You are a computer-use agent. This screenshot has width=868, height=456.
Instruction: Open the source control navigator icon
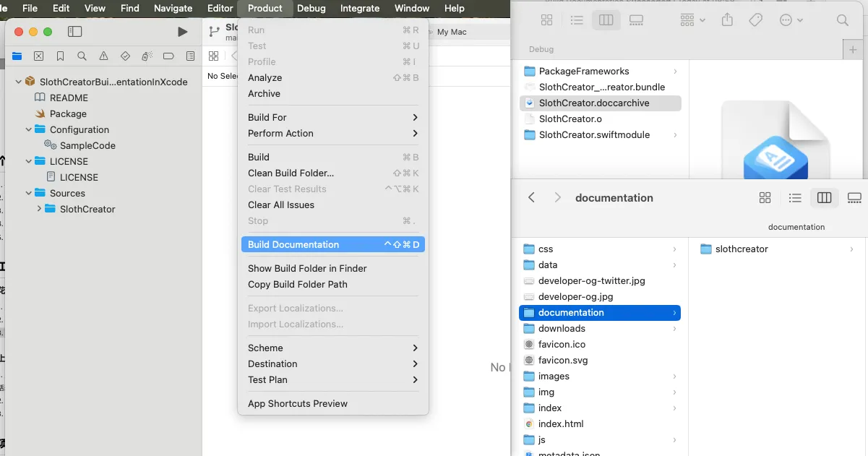[x=38, y=56]
